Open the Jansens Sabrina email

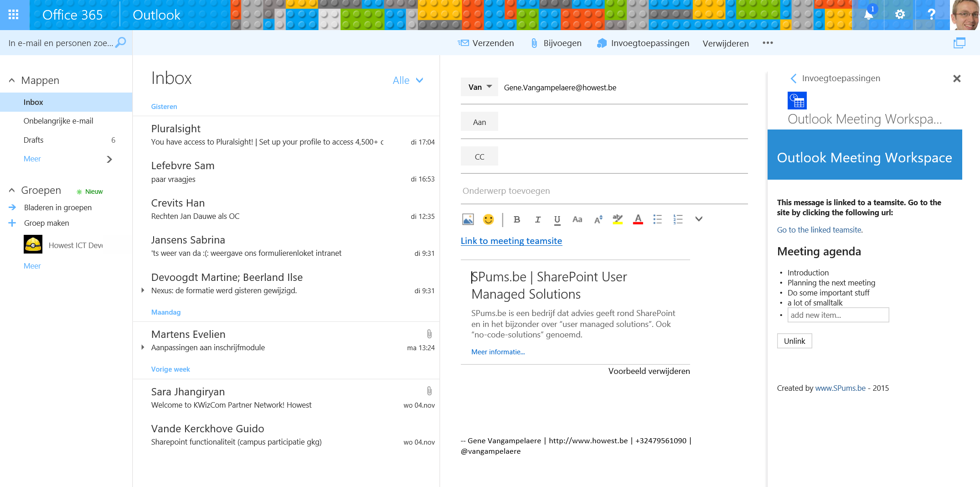coord(286,246)
